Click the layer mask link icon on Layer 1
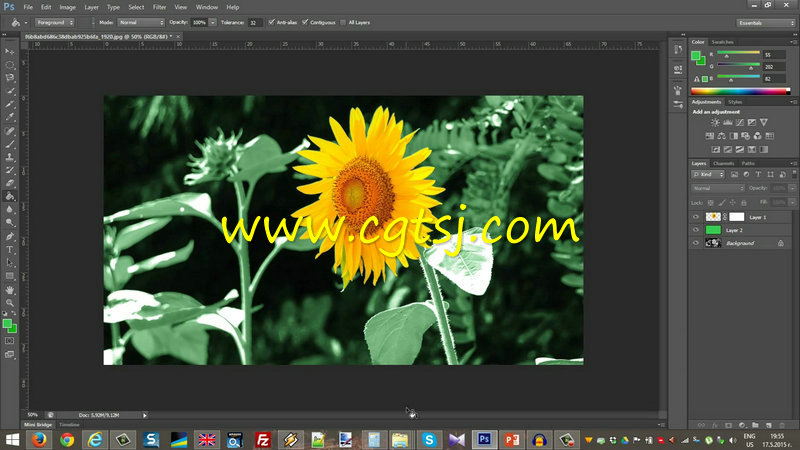800x450 pixels. [x=725, y=217]
